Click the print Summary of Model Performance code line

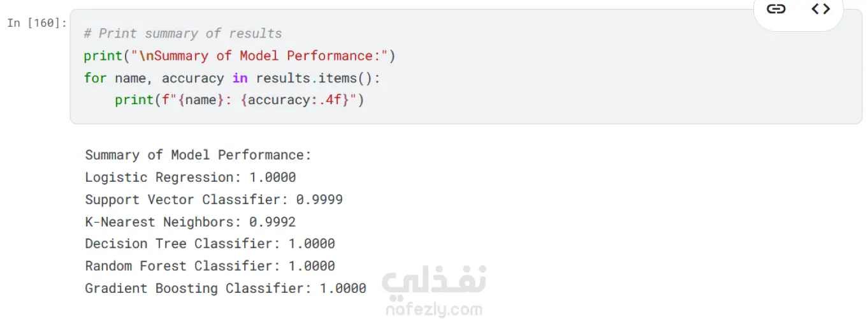240,56
